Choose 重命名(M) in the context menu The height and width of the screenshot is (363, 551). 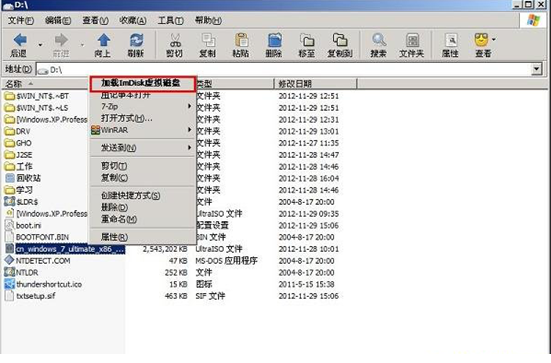click(142, 219)
